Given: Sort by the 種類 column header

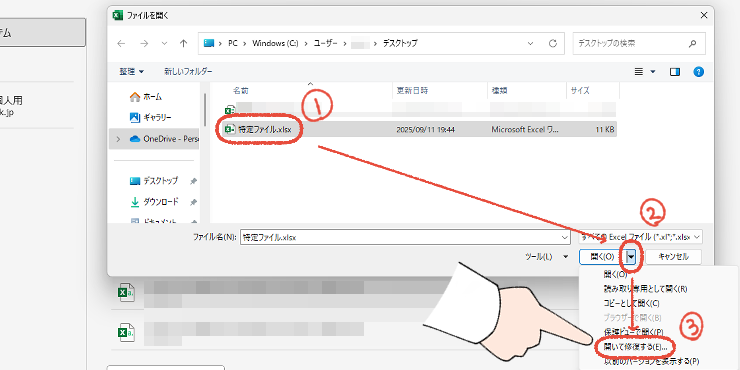Looking at the screenshot, I should point(500,91).
